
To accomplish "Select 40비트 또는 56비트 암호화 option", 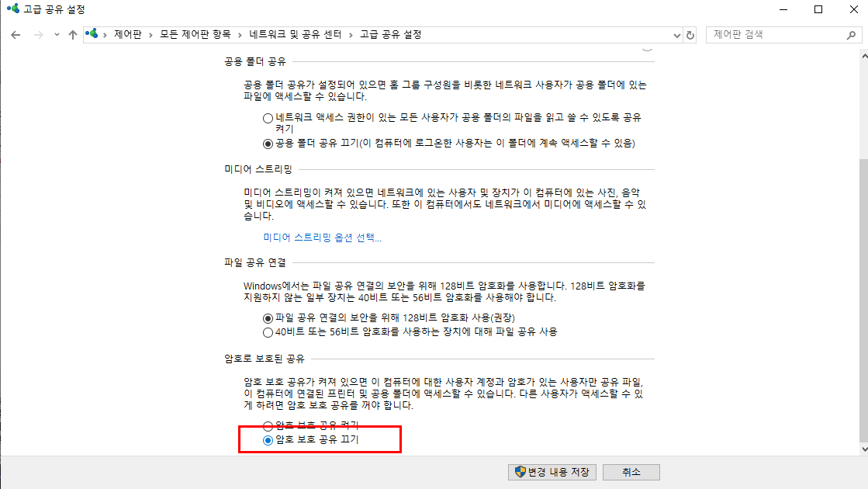I will pos(268,332).
